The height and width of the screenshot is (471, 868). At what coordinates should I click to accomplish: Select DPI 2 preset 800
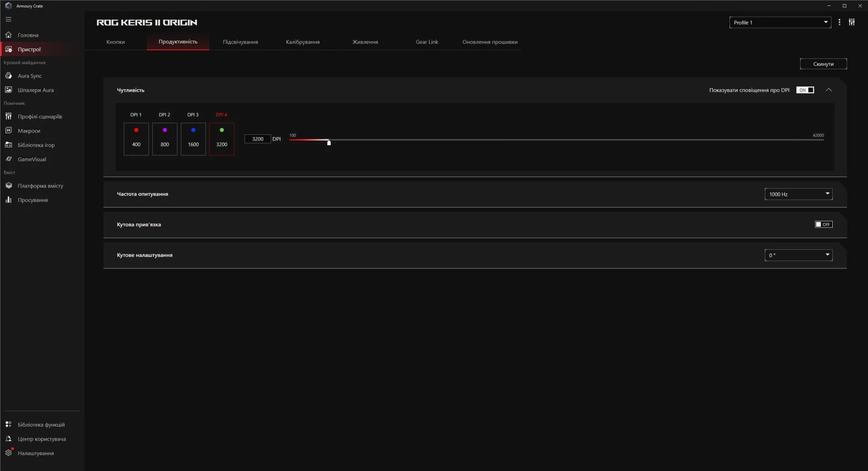pos(165,139)
